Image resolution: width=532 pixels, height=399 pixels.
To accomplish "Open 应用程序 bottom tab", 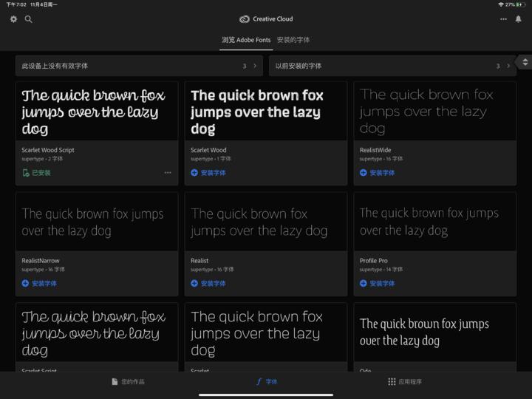I will (x=404, y=382).
